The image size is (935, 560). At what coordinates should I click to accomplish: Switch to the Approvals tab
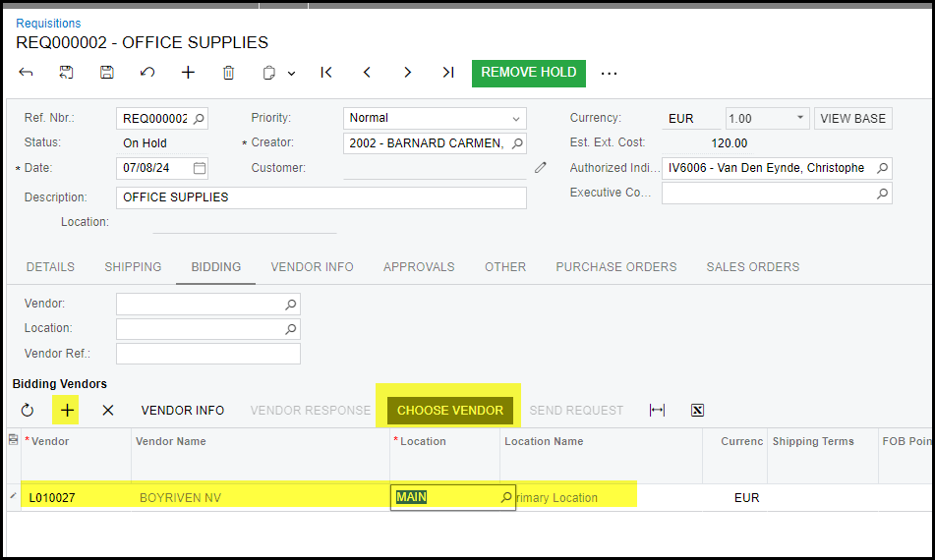[419, 267]
